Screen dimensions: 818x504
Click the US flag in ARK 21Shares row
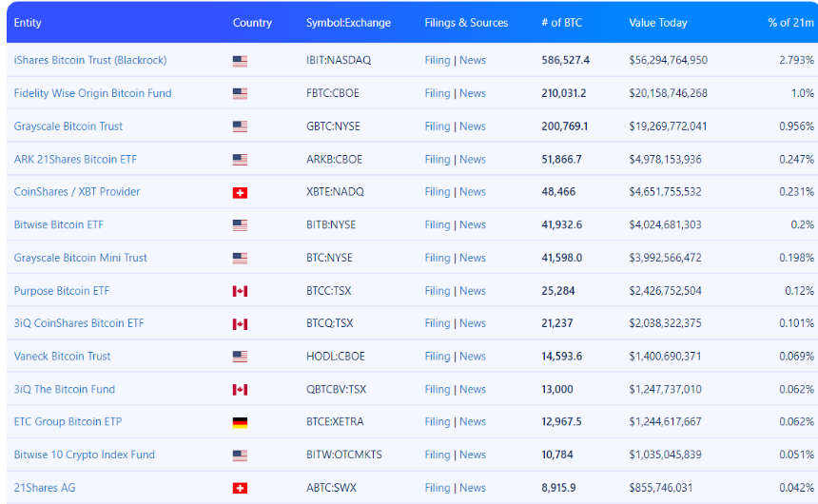240,160
